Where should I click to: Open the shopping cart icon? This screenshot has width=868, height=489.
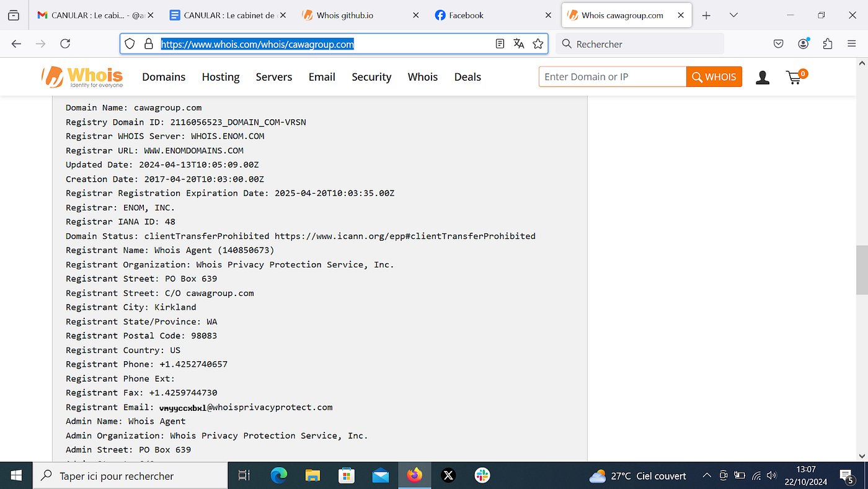pyautogui.click(x=796, y=77)
